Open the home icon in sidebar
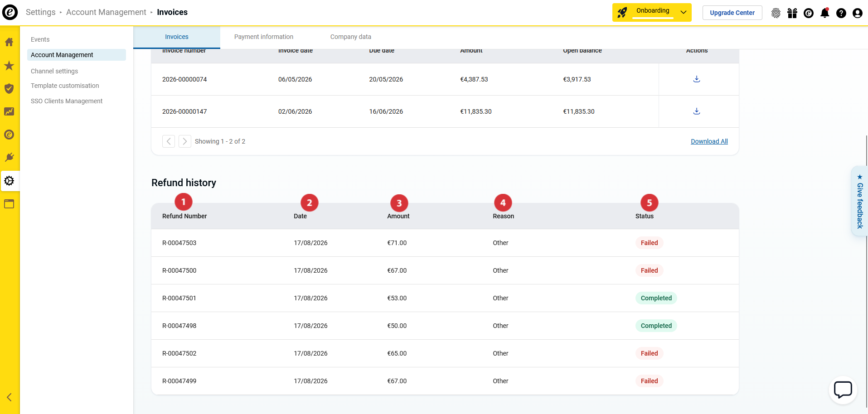The height and width of the screenshot is (414, 868). point(9,42)
